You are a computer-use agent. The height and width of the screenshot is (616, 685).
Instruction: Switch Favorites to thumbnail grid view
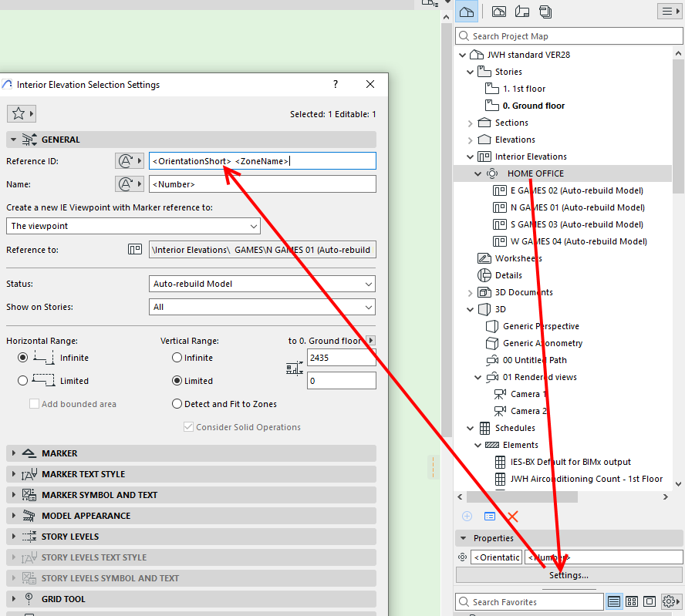click(632, 602)
